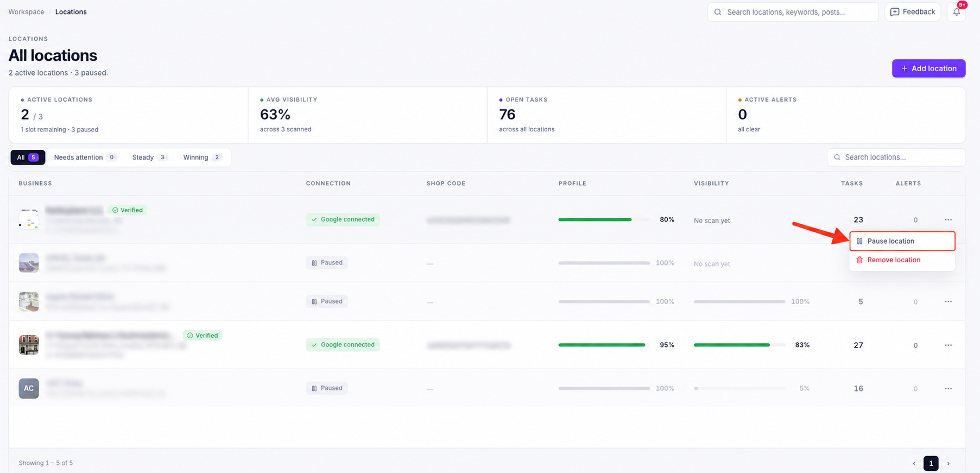Open the three-dot menu on the 5-task row

click(x=948, y=301)
